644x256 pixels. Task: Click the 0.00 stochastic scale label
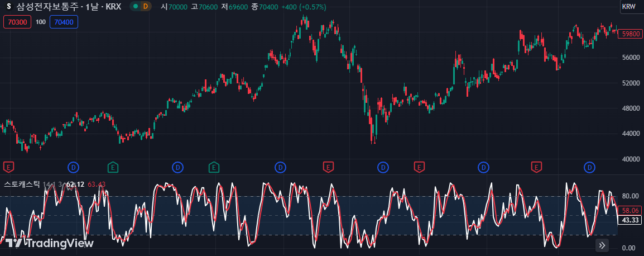[629, 248]
